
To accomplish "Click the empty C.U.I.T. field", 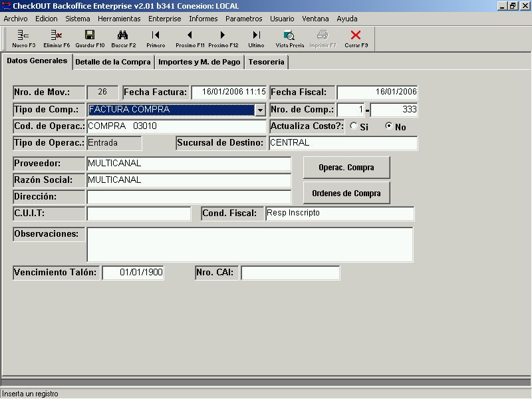I will click(x=139, y=213).
